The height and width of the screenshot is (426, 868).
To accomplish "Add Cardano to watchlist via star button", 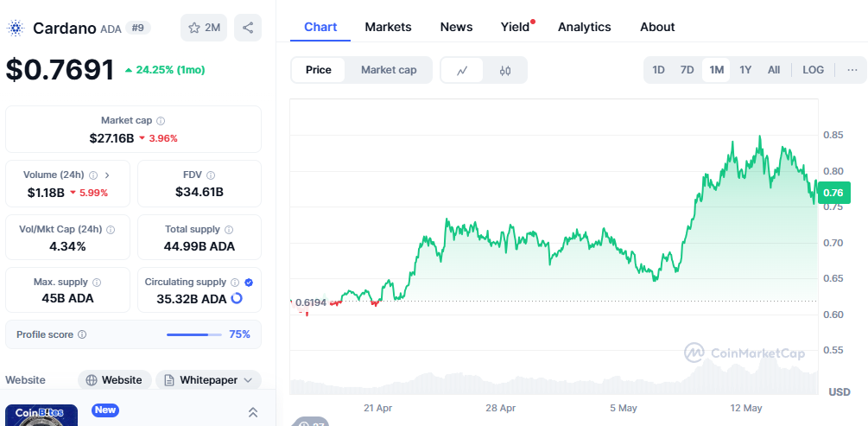I will pos(204,28).
